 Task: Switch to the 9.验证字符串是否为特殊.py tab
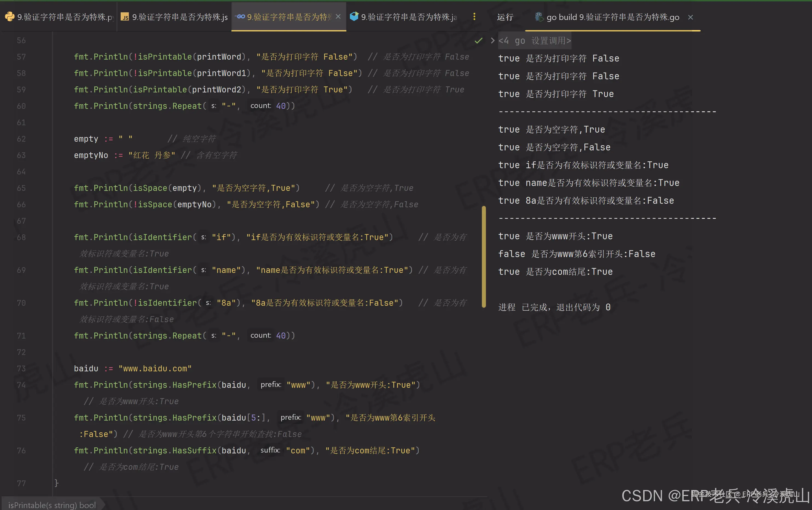tap(65, 17)
